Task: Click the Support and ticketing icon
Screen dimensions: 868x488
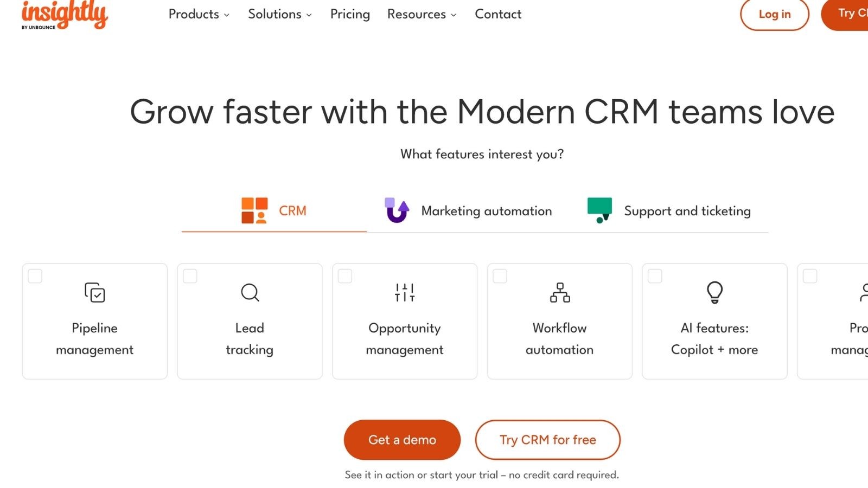Action: click(599, 208)
